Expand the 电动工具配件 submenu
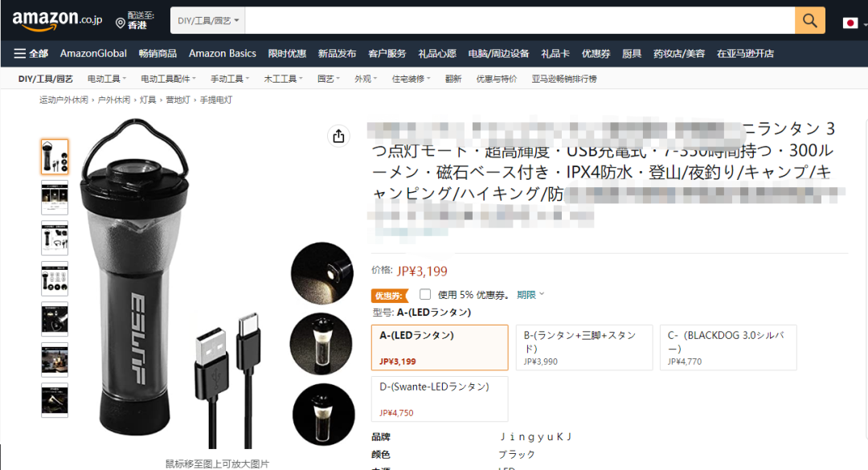 (168, 79)
